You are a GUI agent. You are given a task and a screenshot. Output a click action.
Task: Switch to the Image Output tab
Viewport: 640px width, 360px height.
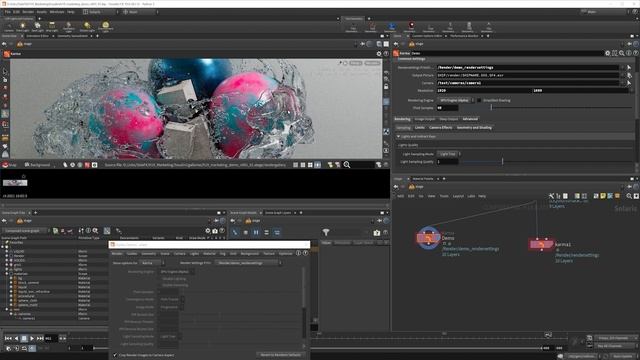tap(425, 119)
